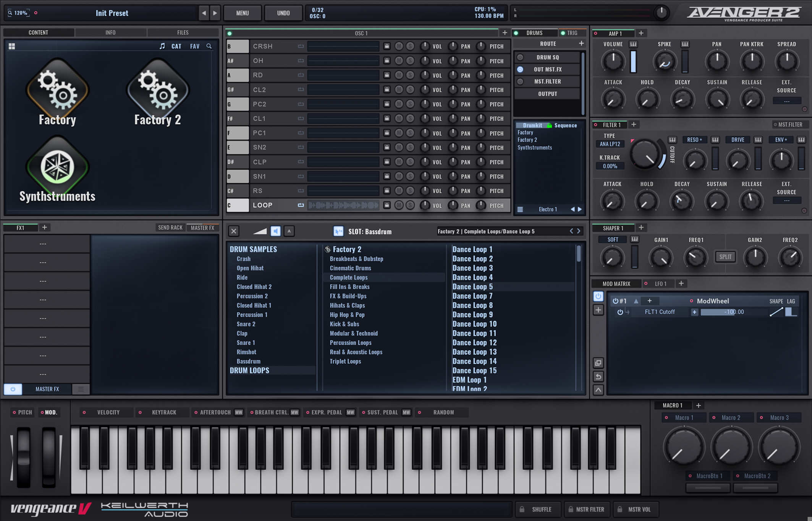Open the Filter EXT. SOURCE dropdown
Screen dimensions: 812x521
(x=787, y=201)
